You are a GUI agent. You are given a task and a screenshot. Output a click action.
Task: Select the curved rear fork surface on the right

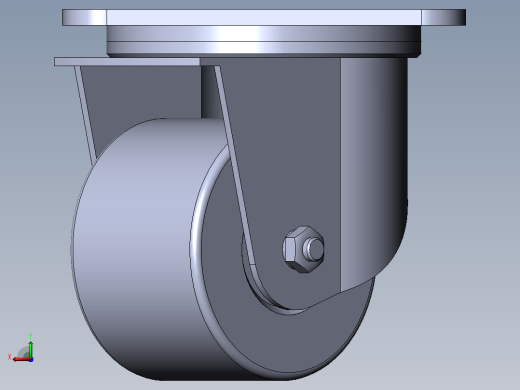pos(374,167)
